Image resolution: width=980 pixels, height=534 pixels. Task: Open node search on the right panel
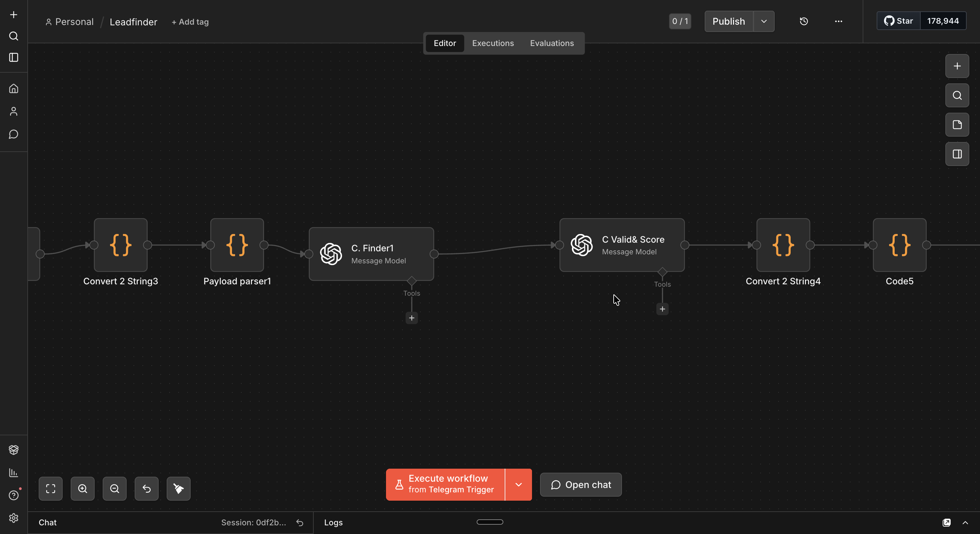click(x=957, y=95)
